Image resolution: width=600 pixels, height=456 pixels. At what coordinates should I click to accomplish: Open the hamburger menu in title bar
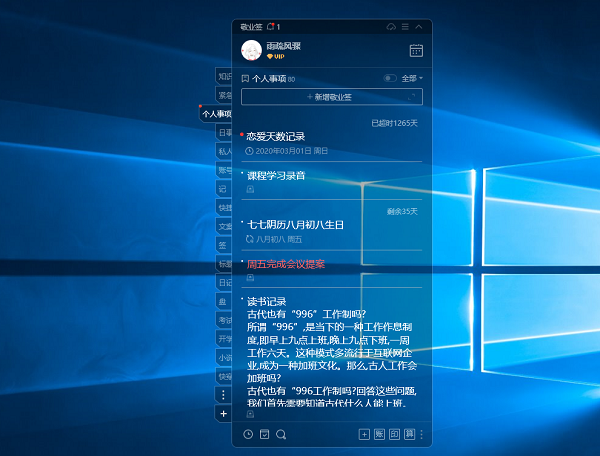tap(405, 27)
